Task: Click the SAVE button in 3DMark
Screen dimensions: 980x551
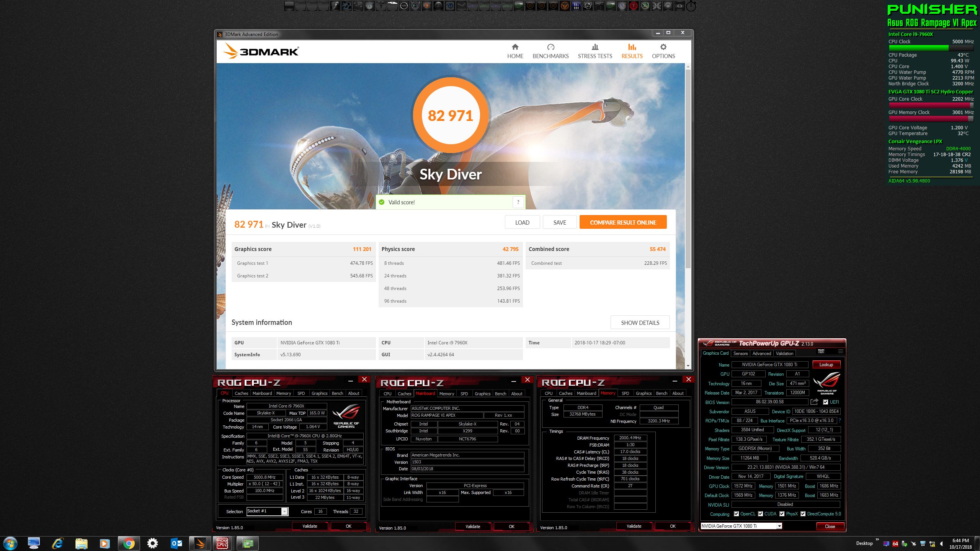Action: point(560,222)
